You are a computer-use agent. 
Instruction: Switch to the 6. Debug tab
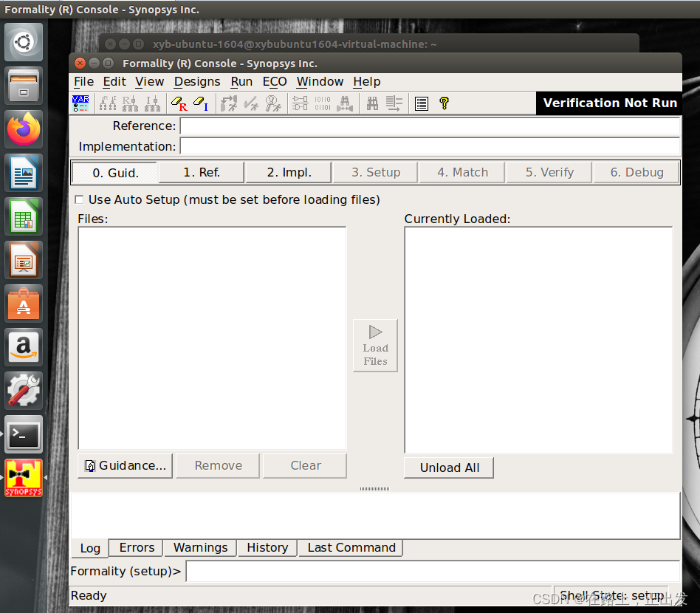pyautogui.click(x=636, y=172)
